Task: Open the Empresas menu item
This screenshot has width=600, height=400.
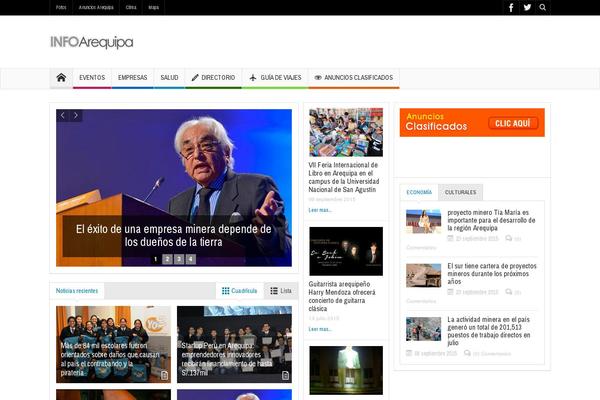Action: tap(132, 78)
